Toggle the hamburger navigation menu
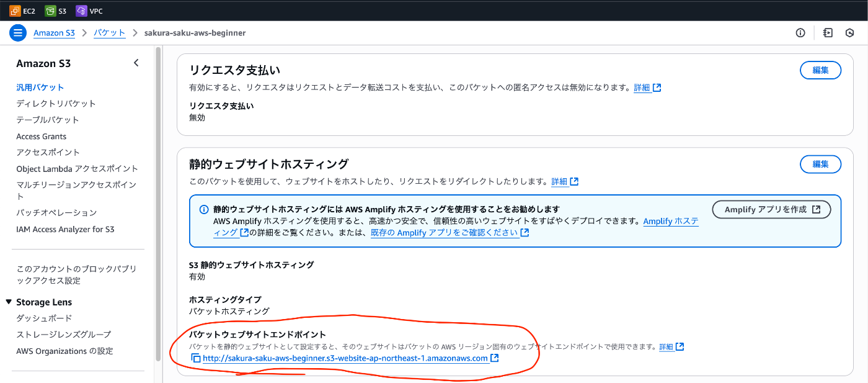This screenshot has height=383, width=868. point(17,33)
